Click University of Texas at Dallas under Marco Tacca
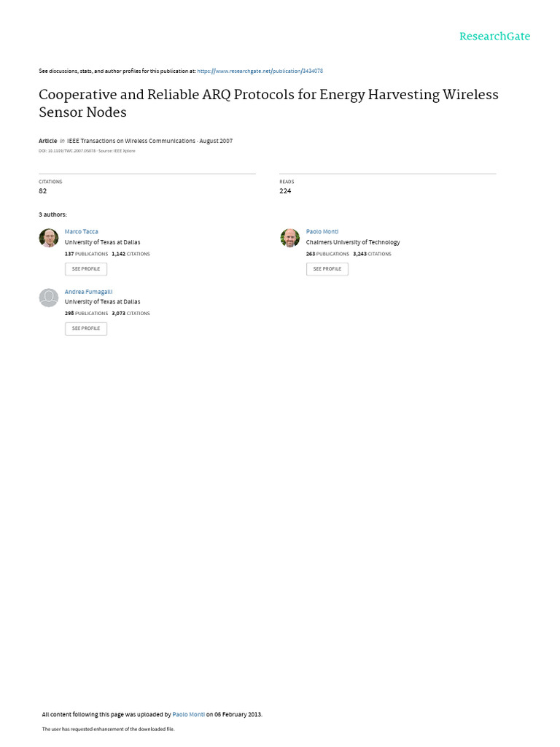 pyautogui.click(x=102, y=242)
